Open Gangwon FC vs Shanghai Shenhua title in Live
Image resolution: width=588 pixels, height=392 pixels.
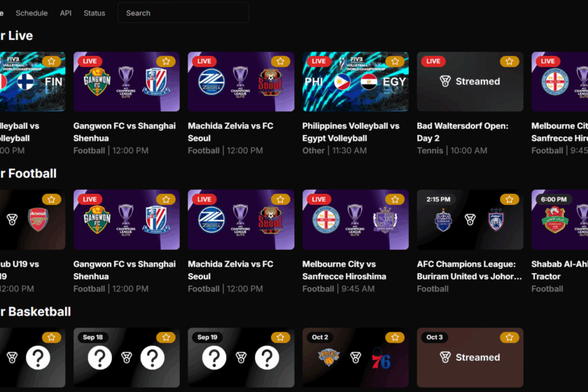coord(125,132)
